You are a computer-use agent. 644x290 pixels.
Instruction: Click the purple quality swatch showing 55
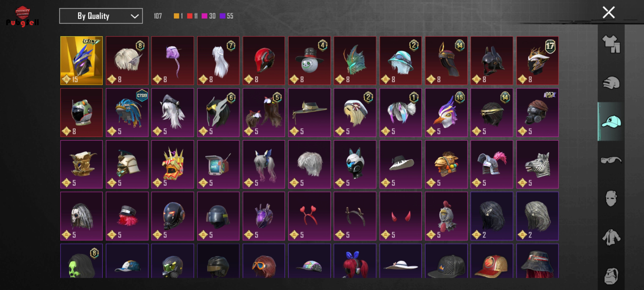tap(222, 16)
